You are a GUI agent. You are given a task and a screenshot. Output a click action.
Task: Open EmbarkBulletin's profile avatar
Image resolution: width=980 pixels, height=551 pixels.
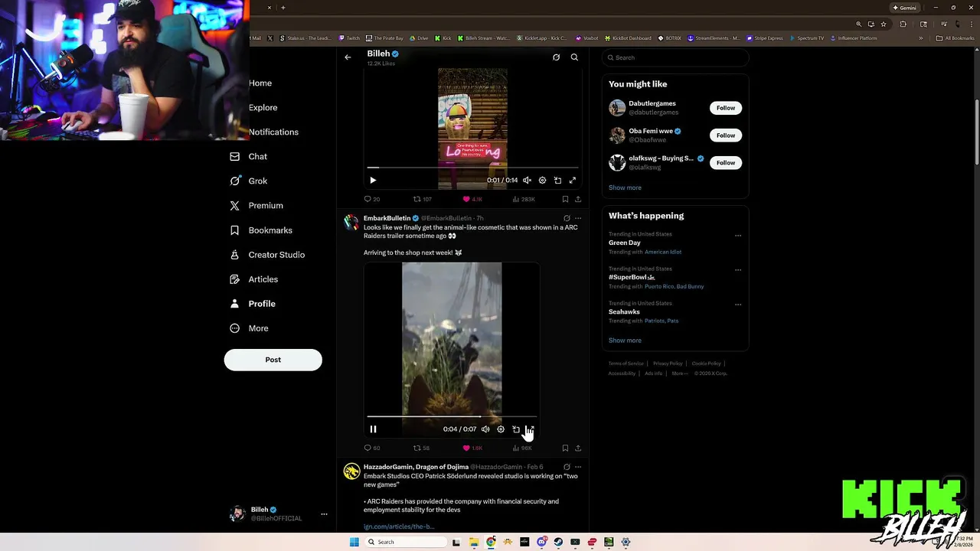click(x=351, y=223)
